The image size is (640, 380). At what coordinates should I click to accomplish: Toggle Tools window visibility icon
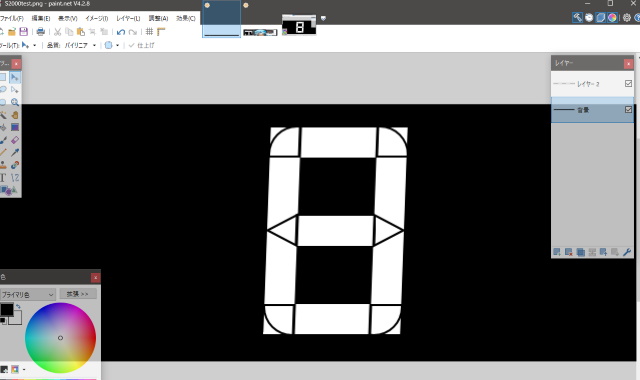point(577,18)
